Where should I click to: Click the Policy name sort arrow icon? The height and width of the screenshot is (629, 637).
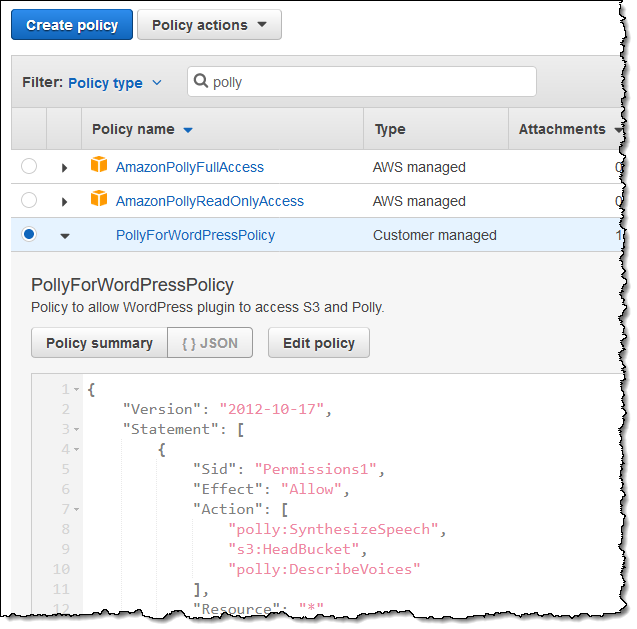tap(188, 130)
